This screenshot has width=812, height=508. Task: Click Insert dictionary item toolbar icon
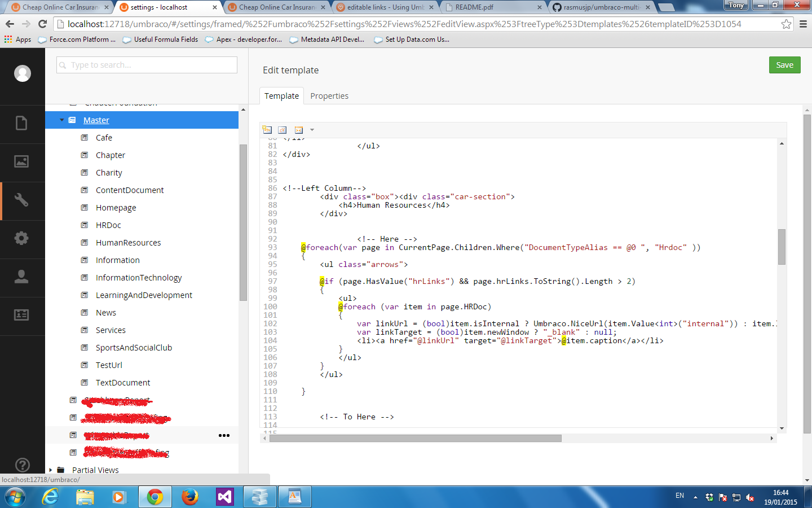pos(283,130)
